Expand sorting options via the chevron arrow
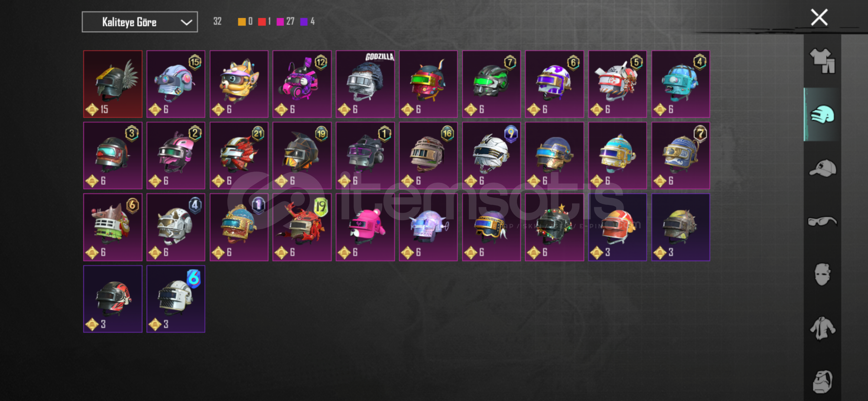The height and width of the screenshot is (401, 868). point(186,22)
